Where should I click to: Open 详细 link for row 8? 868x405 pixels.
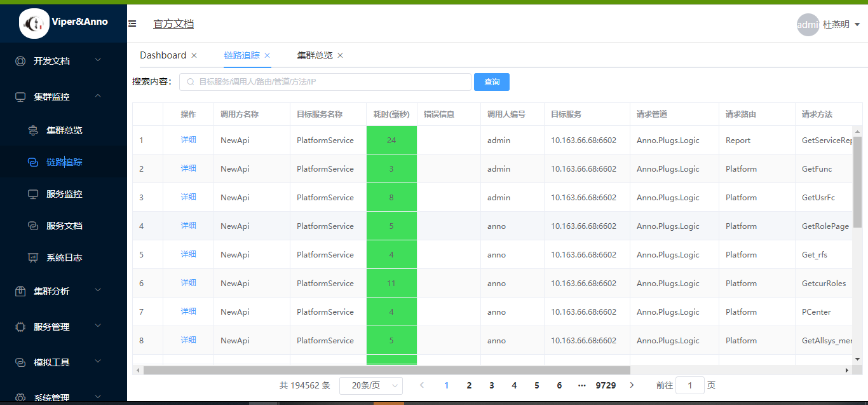pos(189,340)
